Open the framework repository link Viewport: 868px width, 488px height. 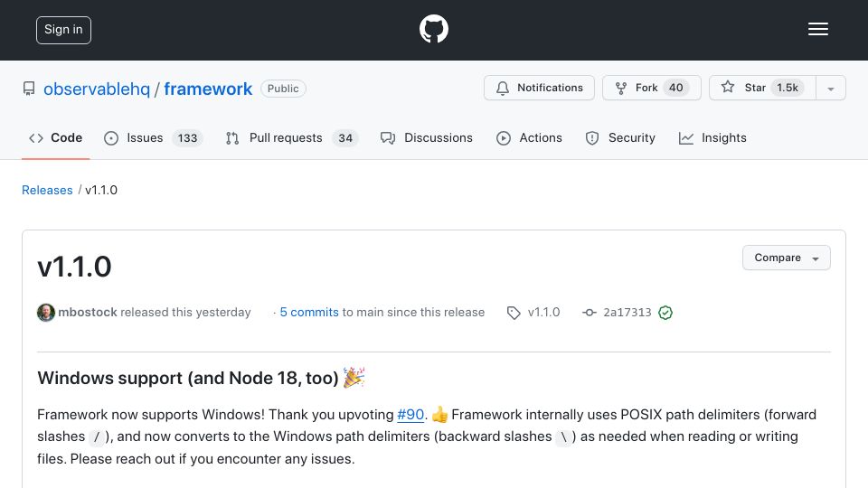tap(208, 89)
